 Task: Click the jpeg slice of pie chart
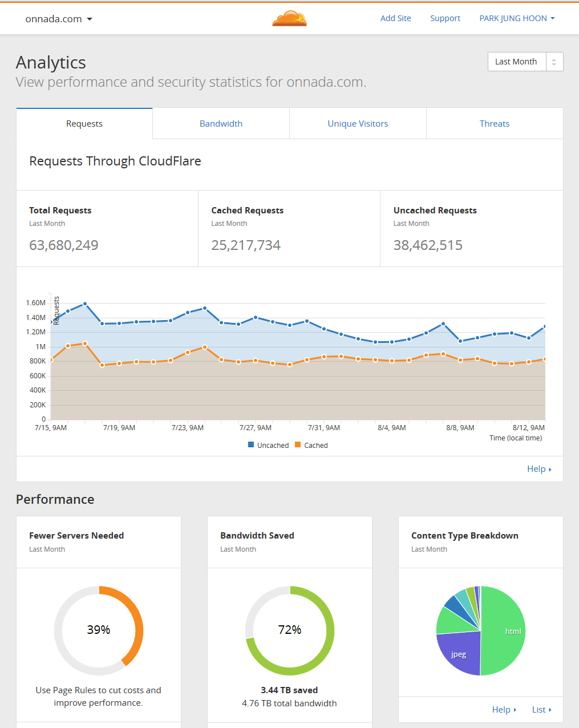(x=458, y=654)
